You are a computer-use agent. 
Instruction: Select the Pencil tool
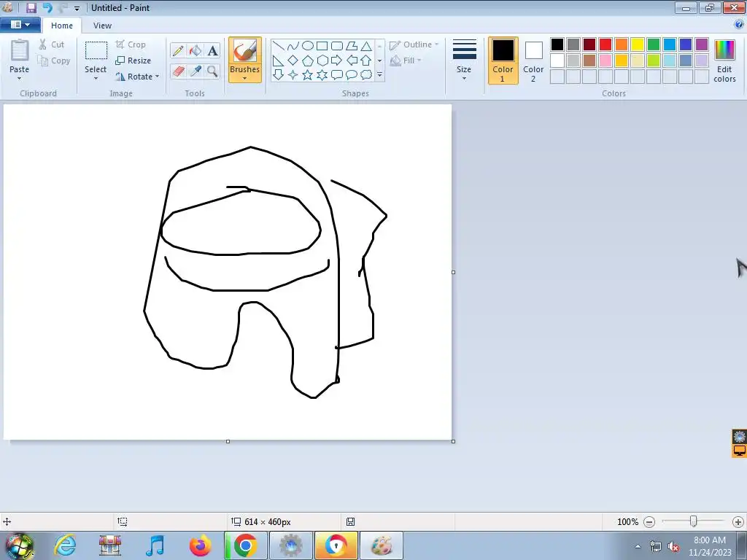tap(178, 50)
